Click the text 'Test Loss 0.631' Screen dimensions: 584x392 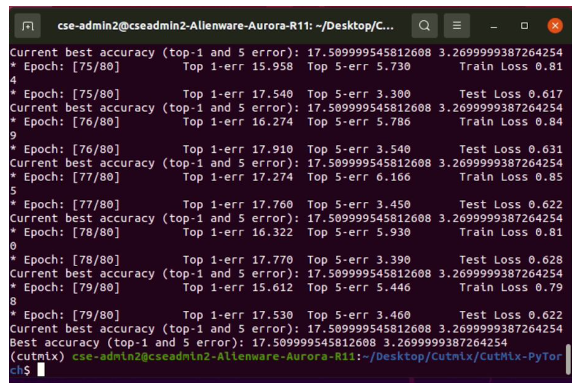pos(510,149)
